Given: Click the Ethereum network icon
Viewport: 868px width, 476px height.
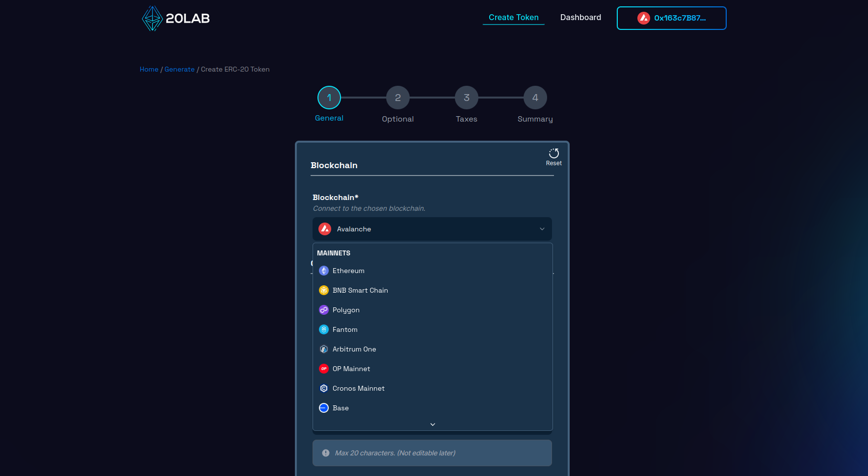Looking at the screenshot, I should click(x=324, y=271).
